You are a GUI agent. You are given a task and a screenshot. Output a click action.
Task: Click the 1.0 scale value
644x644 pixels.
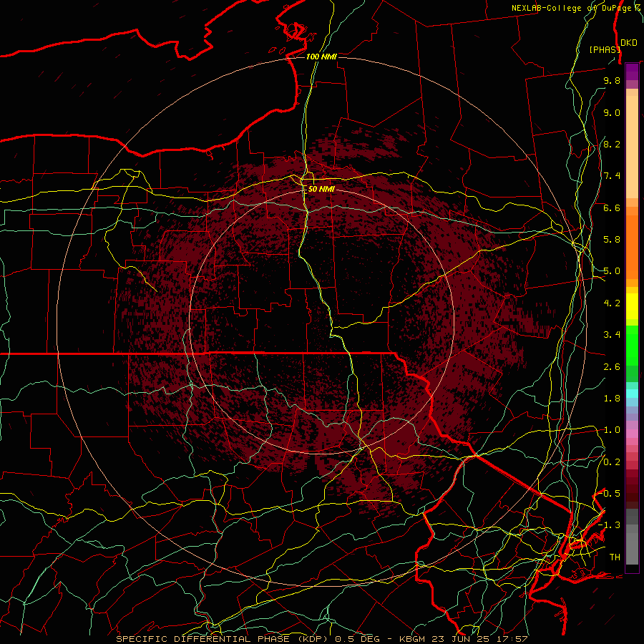612,430
